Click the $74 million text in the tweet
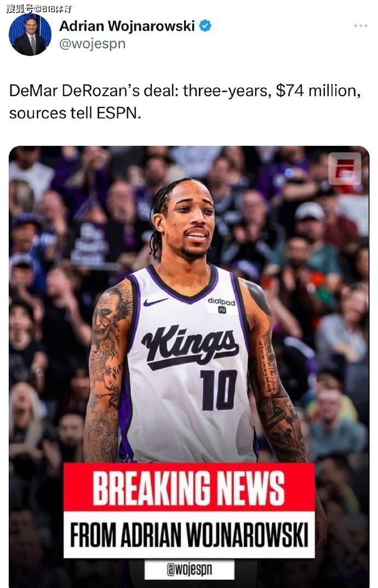Image resolution: width=378 pixels, height=588 pixels. click(x=318, y=91)
